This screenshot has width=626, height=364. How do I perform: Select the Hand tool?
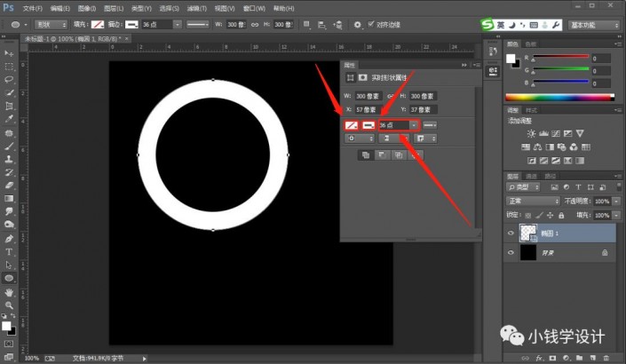(9, 291)
